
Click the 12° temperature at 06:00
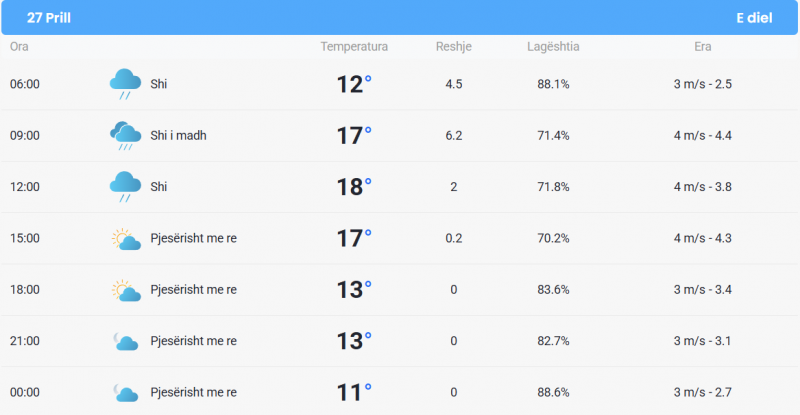(x=354, y=84)
